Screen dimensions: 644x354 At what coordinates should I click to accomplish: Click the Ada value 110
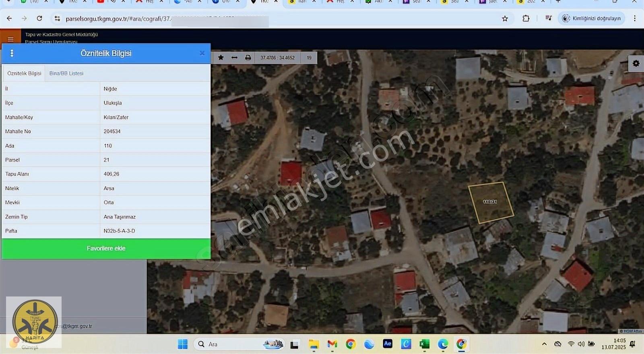(x=108, y=146)
